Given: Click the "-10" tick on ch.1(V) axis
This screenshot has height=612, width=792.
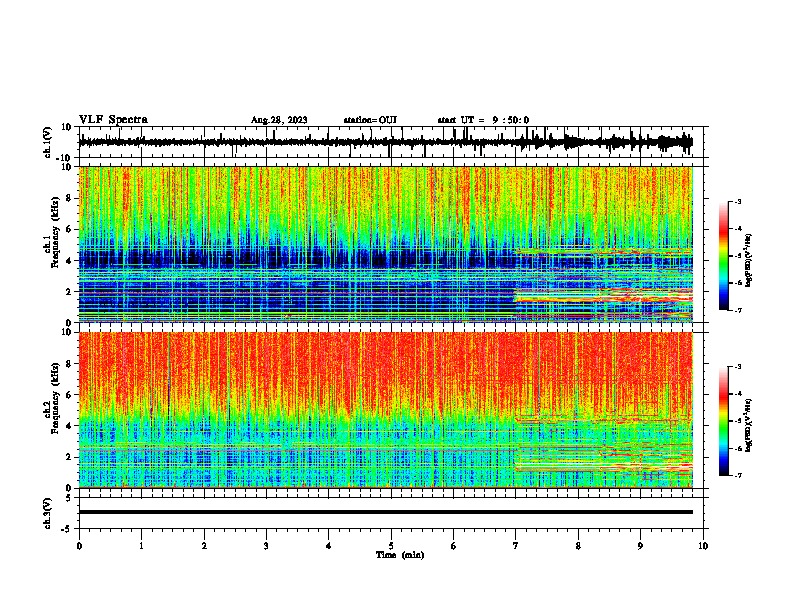Looking at the screenshot, I should point(65,158).
